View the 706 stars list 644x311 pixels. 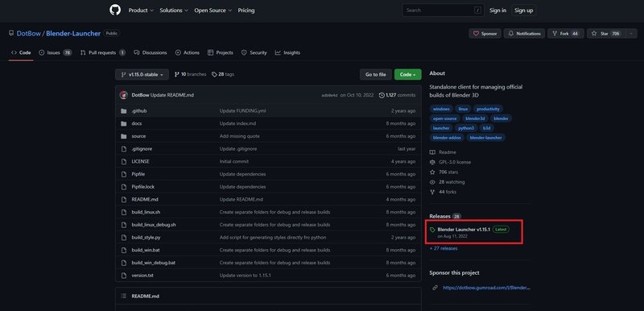click(444, 172)
